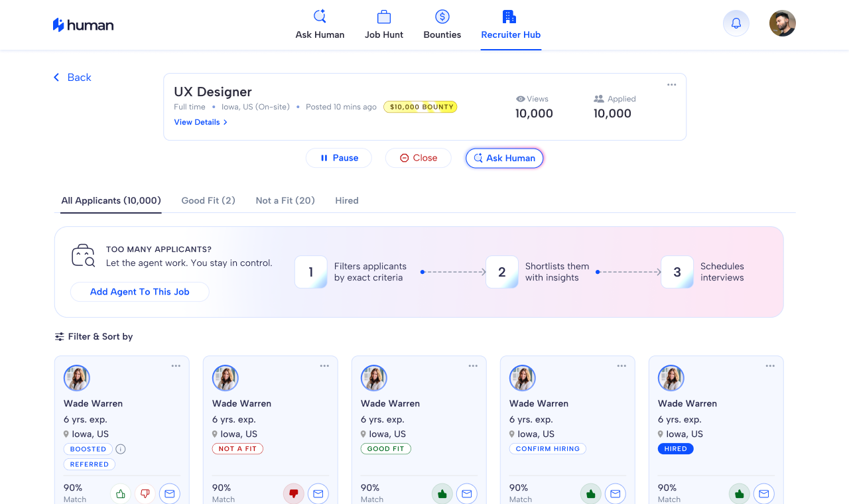Open the three-dot menu on the UX Designer card

click(671, 84)
